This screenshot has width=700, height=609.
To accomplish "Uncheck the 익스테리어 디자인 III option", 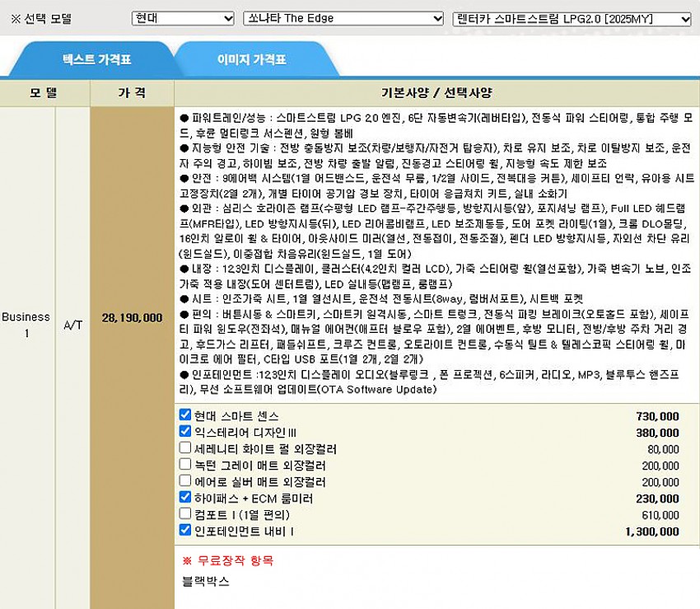I will pyautogui.click(x=185, y=432).
